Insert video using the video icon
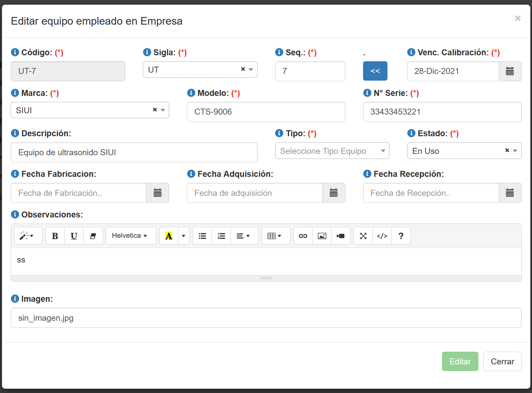The height and width of the screenshot is (393, 532). point(340,236)
